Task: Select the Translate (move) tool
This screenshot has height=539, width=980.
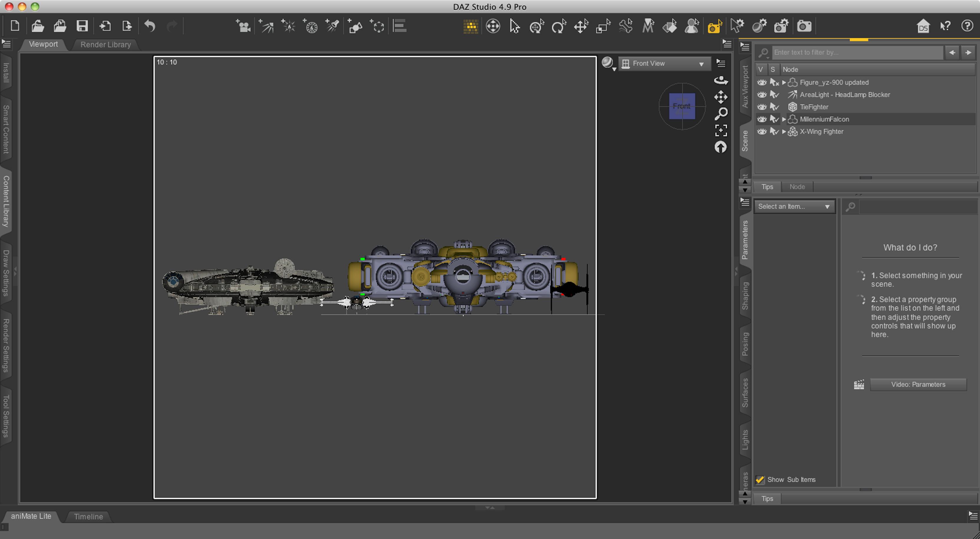Action: [581, 26]
